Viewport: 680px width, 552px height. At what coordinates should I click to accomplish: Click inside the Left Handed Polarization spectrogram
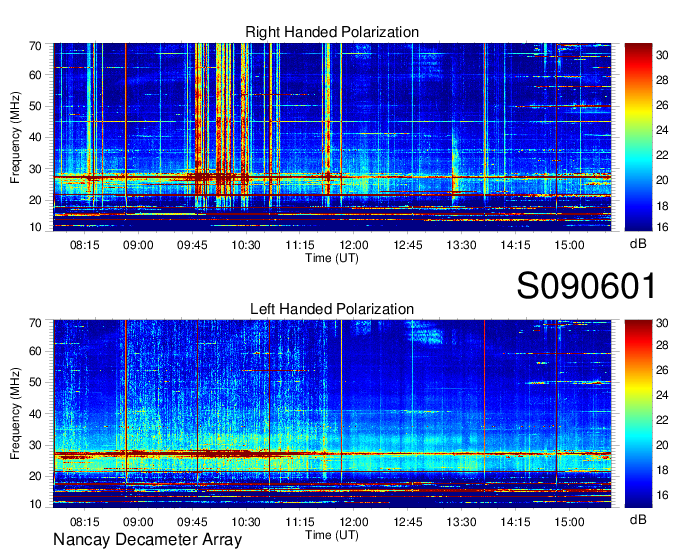332,414
